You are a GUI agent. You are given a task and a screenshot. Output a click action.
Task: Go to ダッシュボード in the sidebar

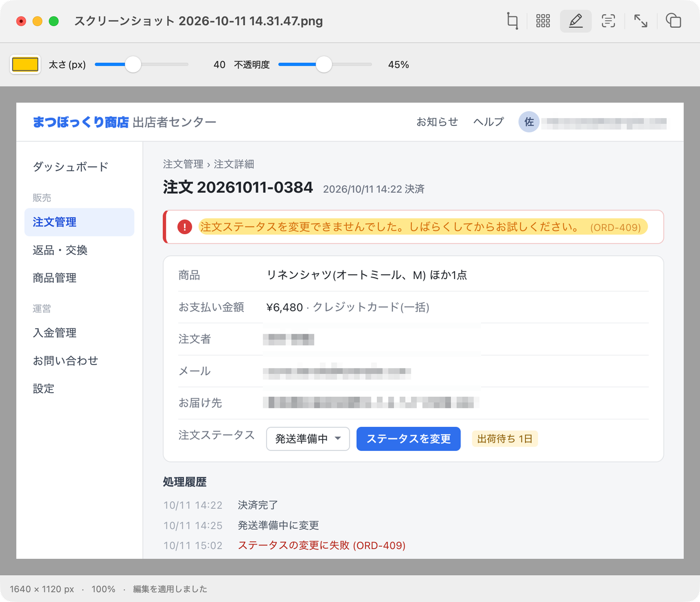[71, 166]
